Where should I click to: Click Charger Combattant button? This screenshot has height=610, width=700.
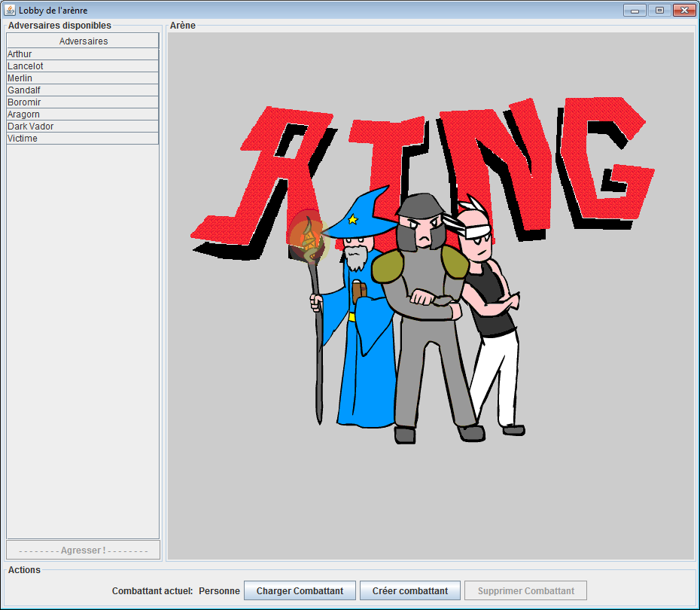pos(300,590)
